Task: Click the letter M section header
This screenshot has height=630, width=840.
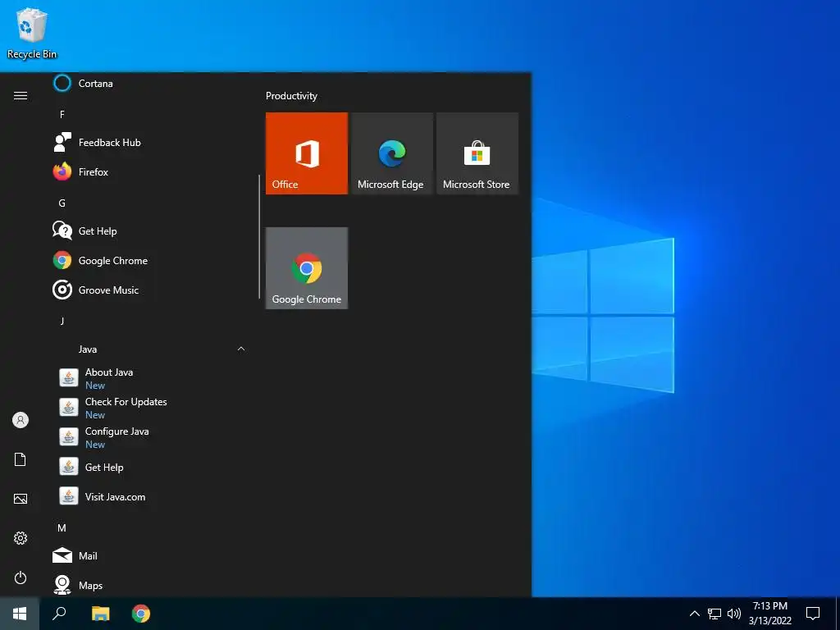Action: coord(62,527)
